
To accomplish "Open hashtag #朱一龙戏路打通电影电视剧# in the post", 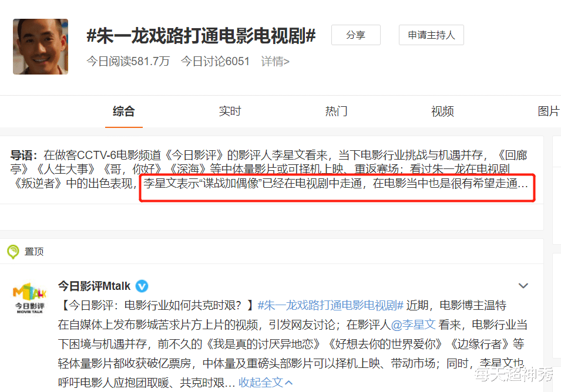I will pos(330,306).
